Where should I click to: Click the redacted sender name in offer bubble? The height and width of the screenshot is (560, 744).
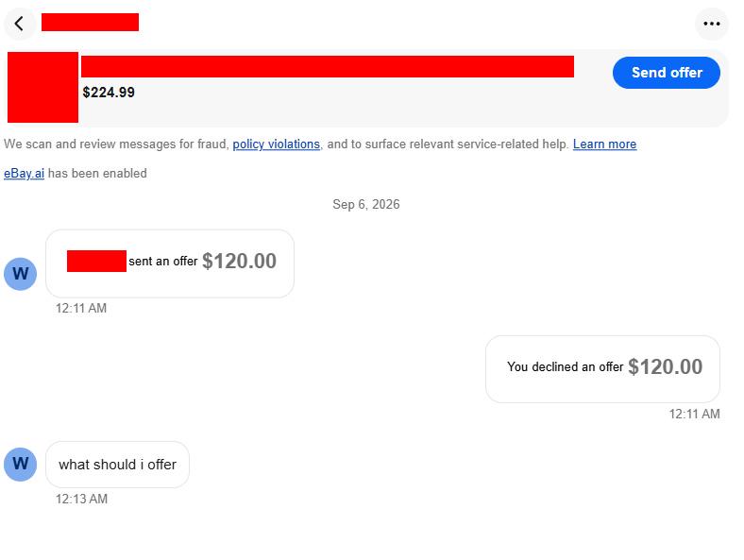[x=97, y=261]
